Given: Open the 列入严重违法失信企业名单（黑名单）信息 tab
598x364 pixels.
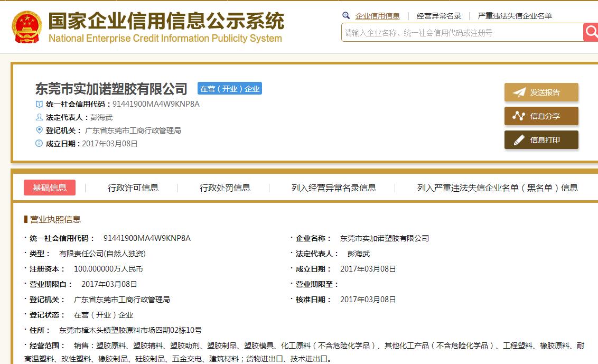Looking at the screenshot, I should pyautogui.click(x=497, y=188).
